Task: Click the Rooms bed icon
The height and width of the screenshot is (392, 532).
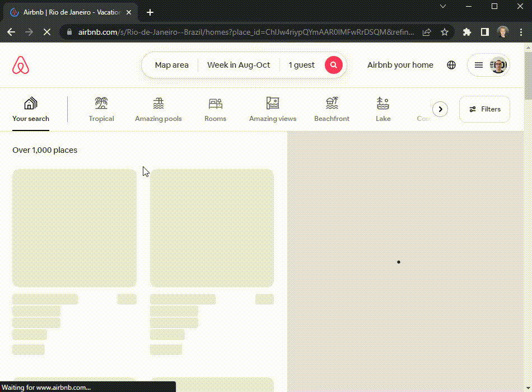Action: (x=216, y=103)
